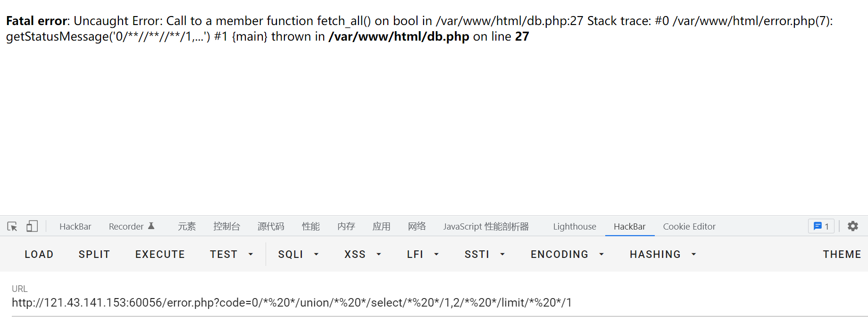Click the LOAD button in HackBar
868x325 pixels.
point(39,255)
